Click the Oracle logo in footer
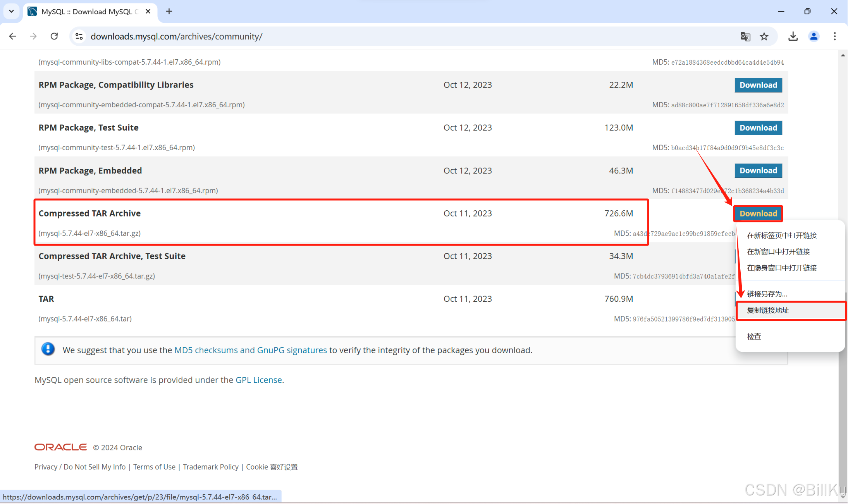This screenshot has height=504, width=848. pos(60,447)
